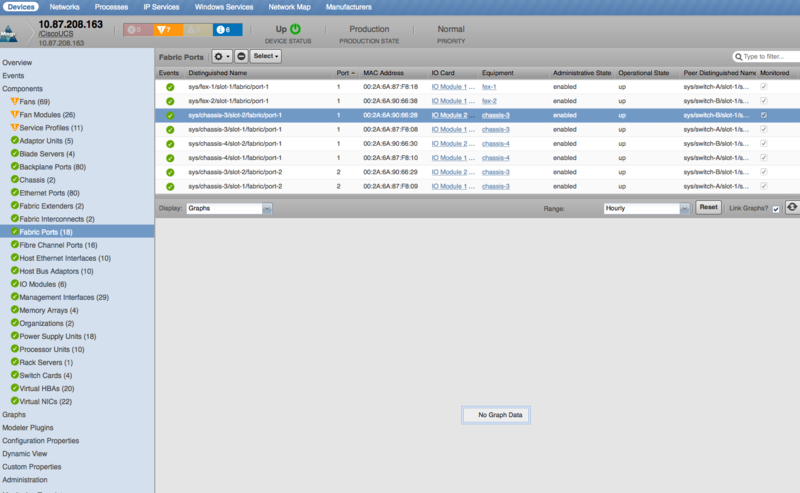Viewport: 800px width, 493px height.
Task: Click the green check icon beside Chassis (2)
Action: [15, 179]
